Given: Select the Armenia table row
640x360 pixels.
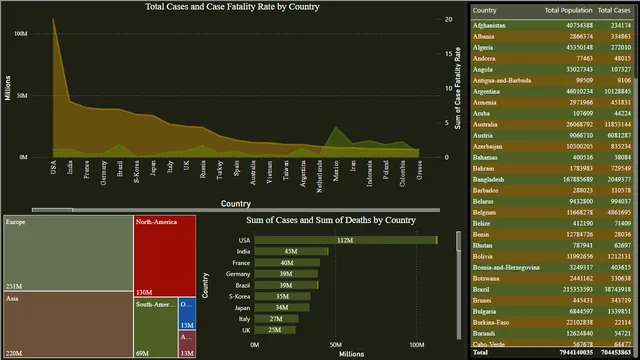Looking at the screenshot, I should tap(552, 102).
